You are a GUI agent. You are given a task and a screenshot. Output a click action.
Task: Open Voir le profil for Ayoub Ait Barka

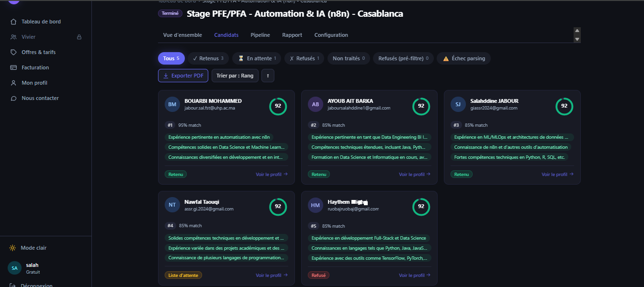tap(415, 174)
